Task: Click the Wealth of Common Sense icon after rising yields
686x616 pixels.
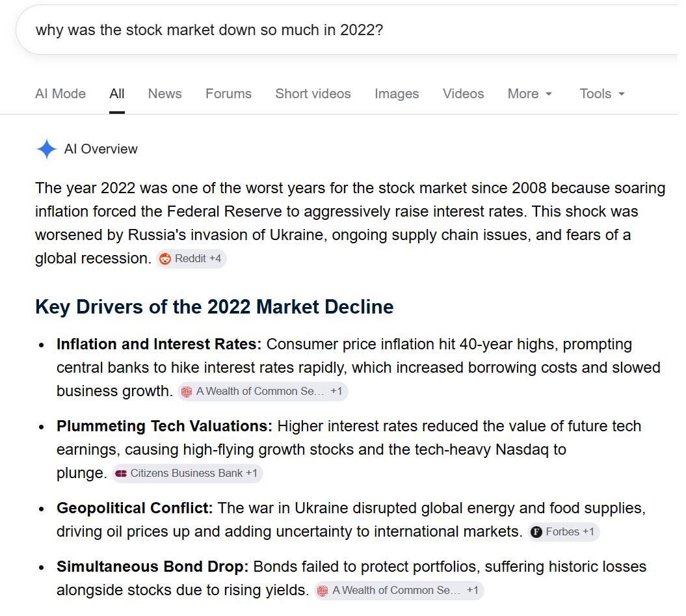Action: click(x=323, y=591)
